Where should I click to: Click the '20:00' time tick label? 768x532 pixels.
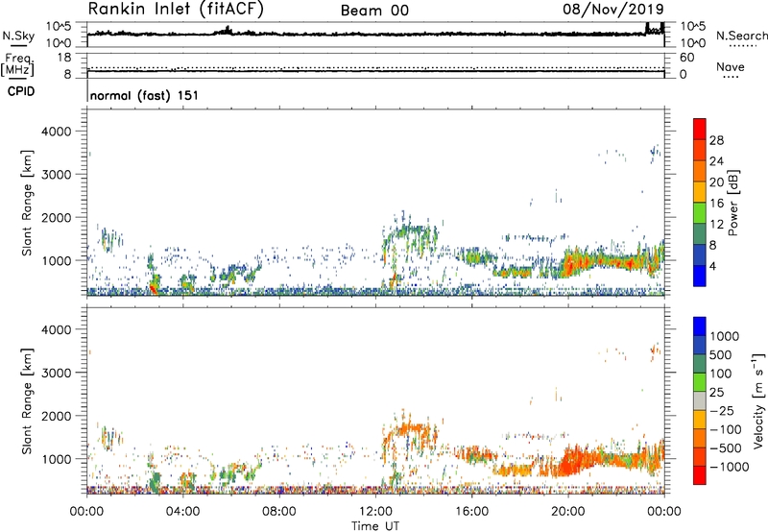point(567,512)
